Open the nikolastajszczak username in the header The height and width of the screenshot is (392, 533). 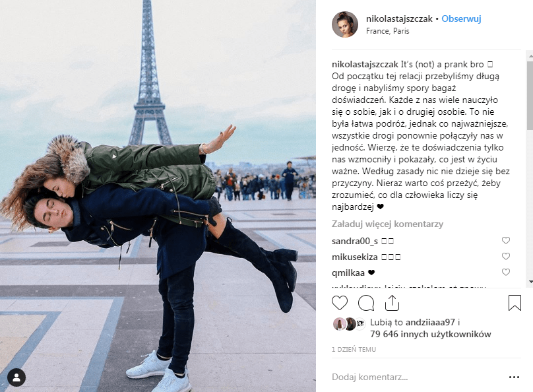tap(399, 18)
